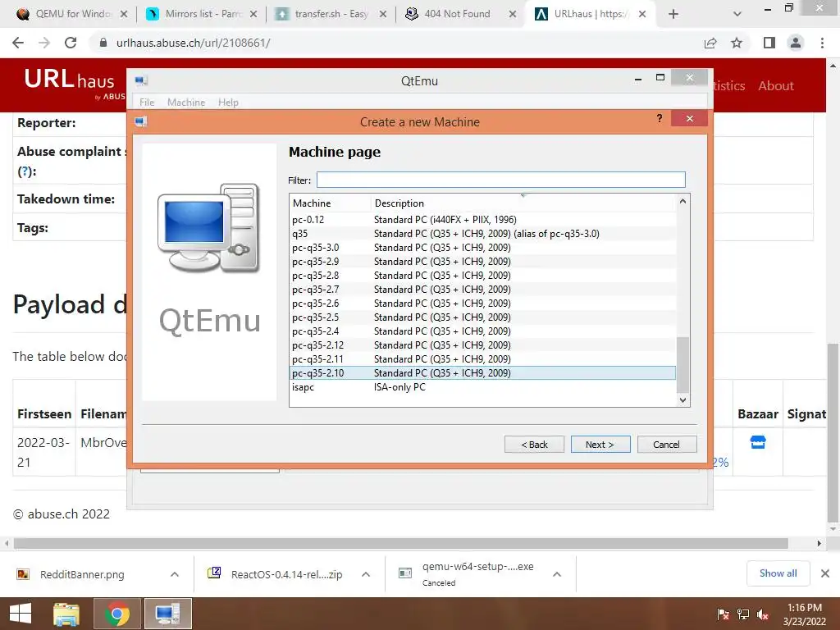Open the QtEmu File menu
840x630 pixels.
(x=147, y=103)
